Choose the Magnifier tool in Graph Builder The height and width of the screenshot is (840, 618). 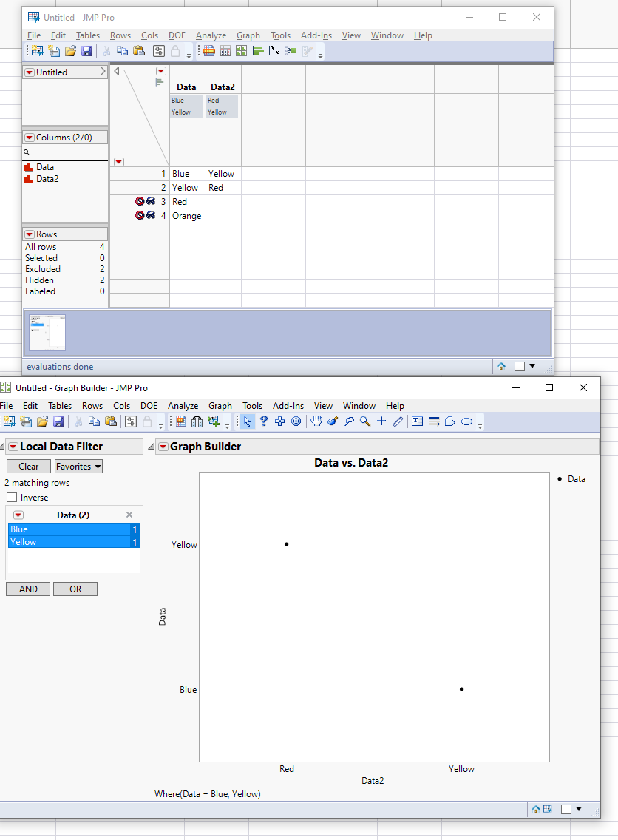364,421
